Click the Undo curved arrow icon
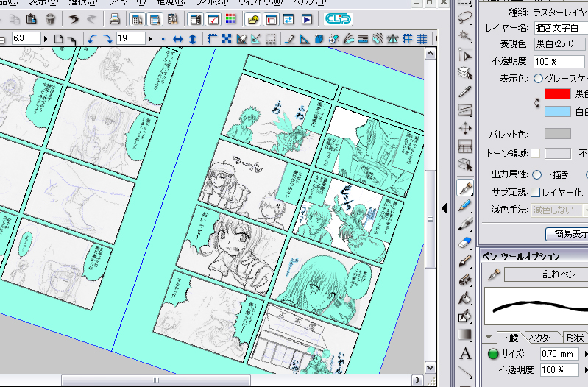Image resolution: width=588 pixels, height=387 pixels. click(74, 18)
